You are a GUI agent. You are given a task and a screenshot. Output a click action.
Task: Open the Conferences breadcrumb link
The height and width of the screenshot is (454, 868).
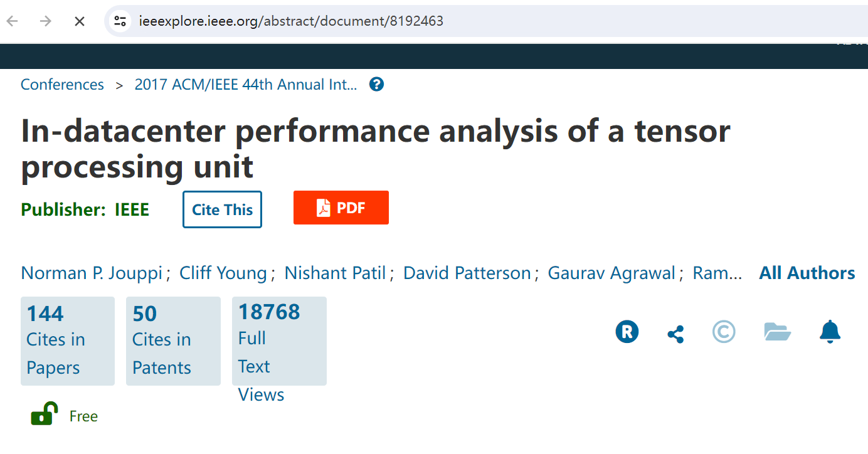click(x=62, y=85)
